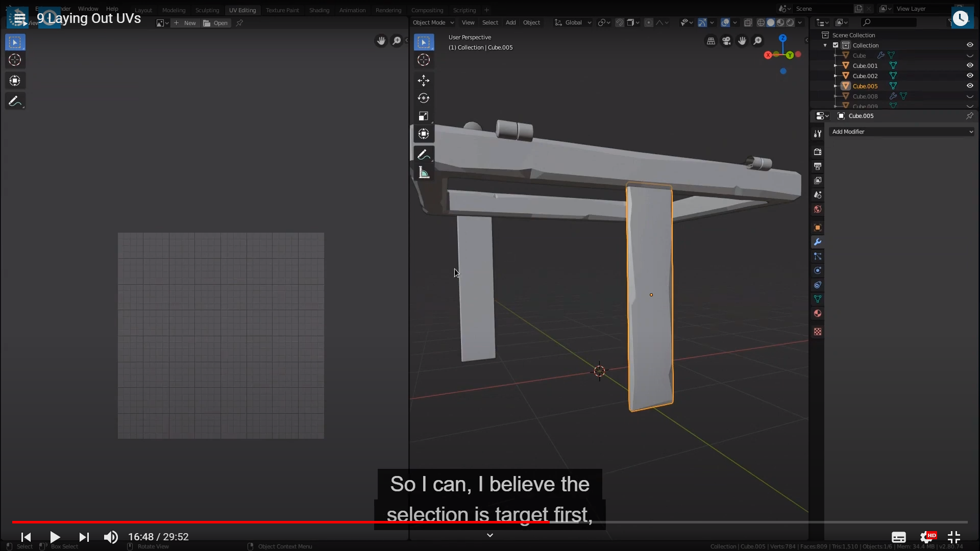Select the 3D Cursor tool in UV editor
This screenshot has height=551, width=980.
point(15,60)
